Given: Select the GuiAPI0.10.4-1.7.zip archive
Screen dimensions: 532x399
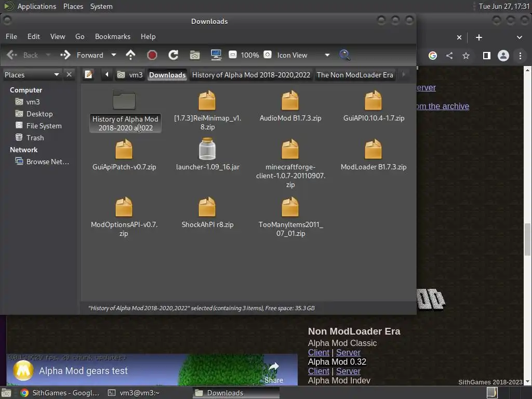Looking at the screenshot, I should [x=373, y=101].
